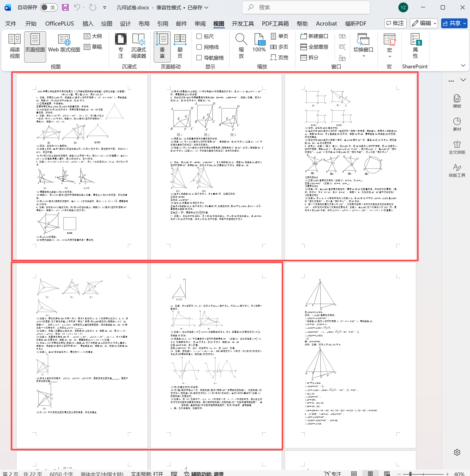Viewport: 470px width, 476px height.
Task: Open the Reading View mode
Action: pyautogui.click(x=15, y=46)
